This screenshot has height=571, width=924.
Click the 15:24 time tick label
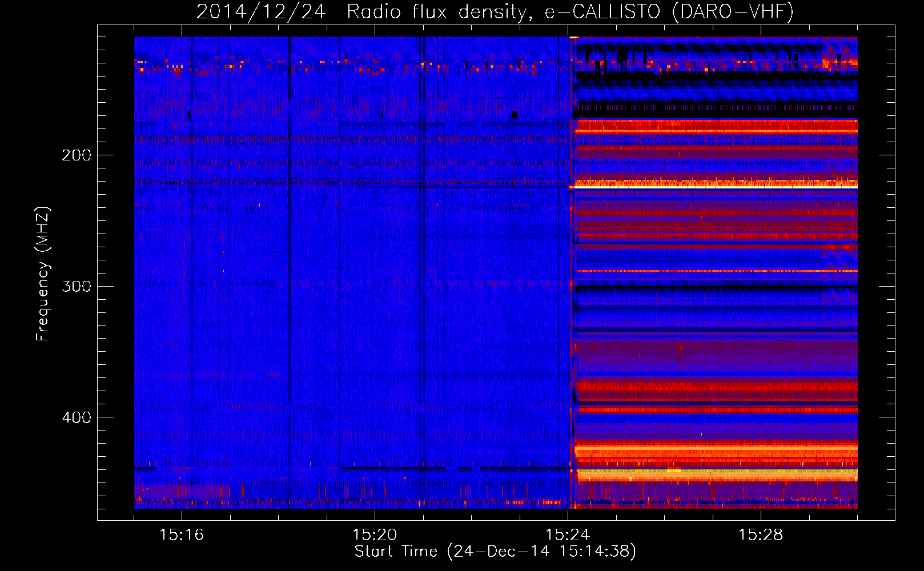coord(568,534)
